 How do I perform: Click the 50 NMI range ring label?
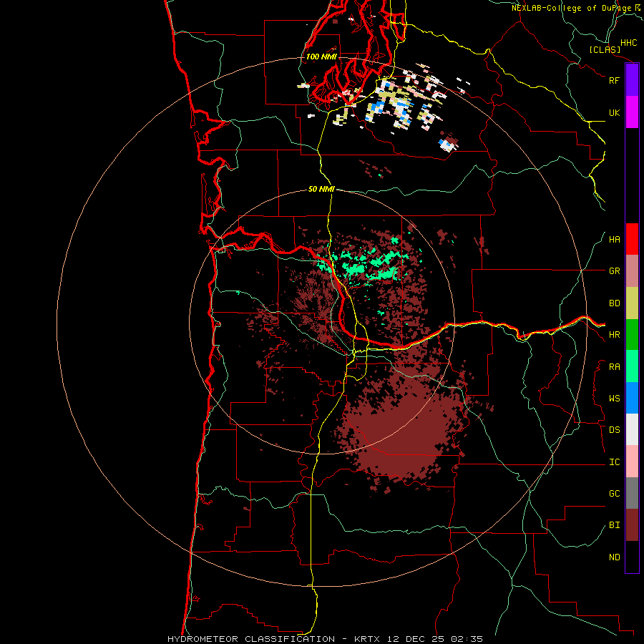pyautogui.click(x=321, y=190)
